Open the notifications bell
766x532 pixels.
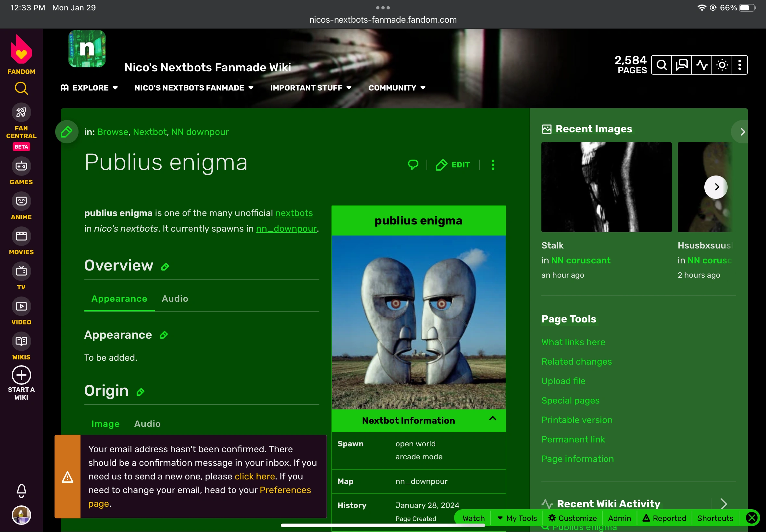[x=21, y=490]
